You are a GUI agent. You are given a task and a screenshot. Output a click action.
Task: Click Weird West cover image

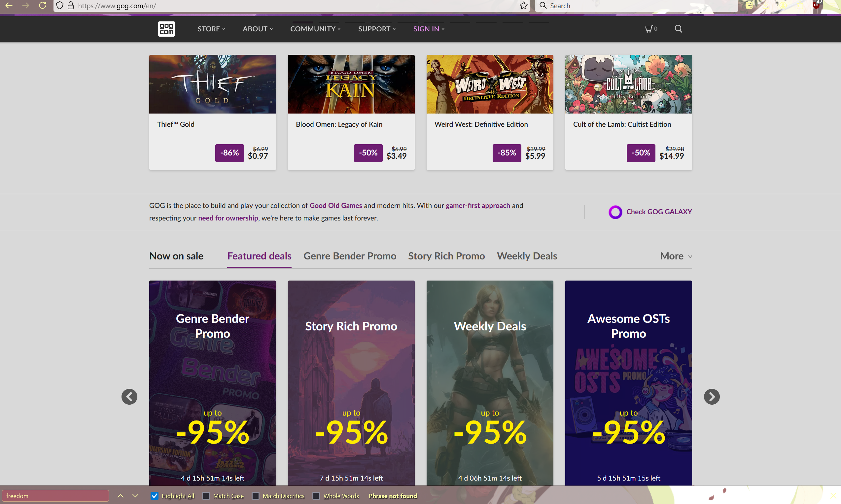(490, 84)
